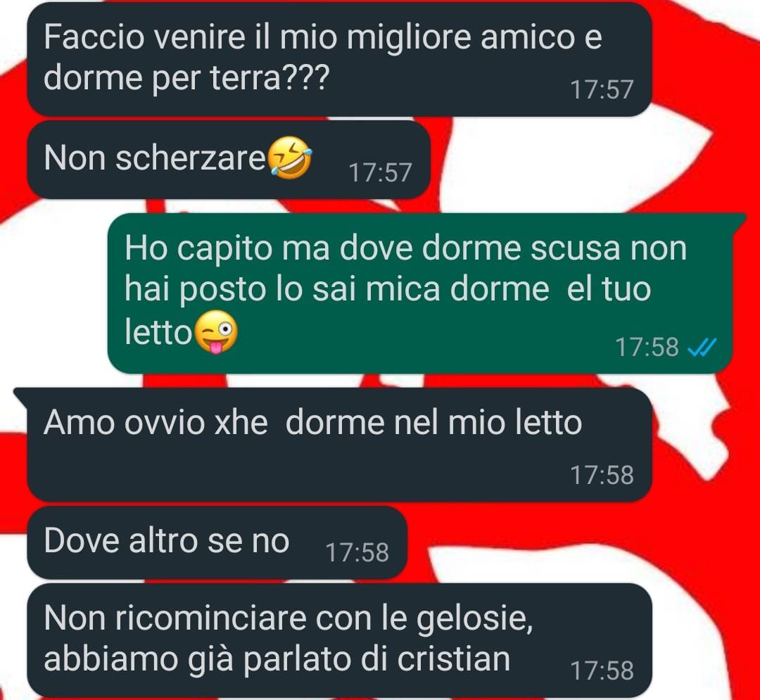Tap the 17:58 timestamp on the last message
The height and width of the screenshot is (700, 760).
[x=602, y=671]
